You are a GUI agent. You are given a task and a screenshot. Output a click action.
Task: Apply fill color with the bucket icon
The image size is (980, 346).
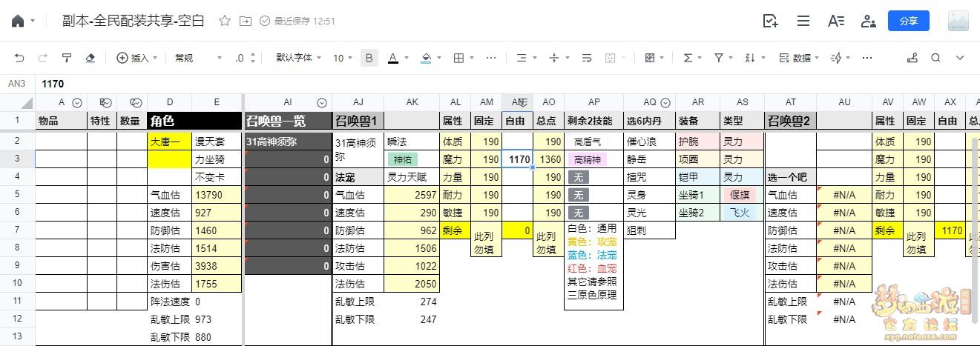coord(426,57)
